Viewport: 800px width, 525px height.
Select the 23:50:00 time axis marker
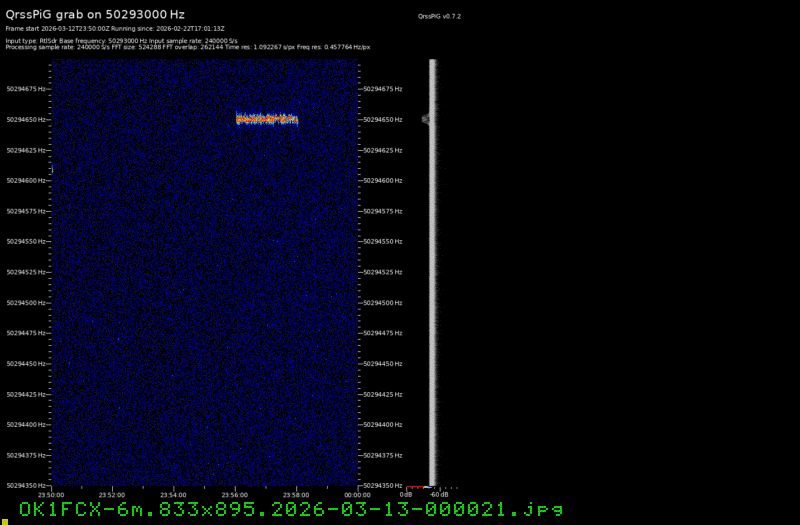click(x=51, y=494)
